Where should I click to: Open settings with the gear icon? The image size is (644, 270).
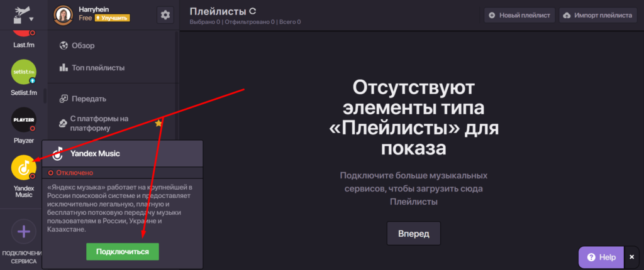(x=165, y=14)
